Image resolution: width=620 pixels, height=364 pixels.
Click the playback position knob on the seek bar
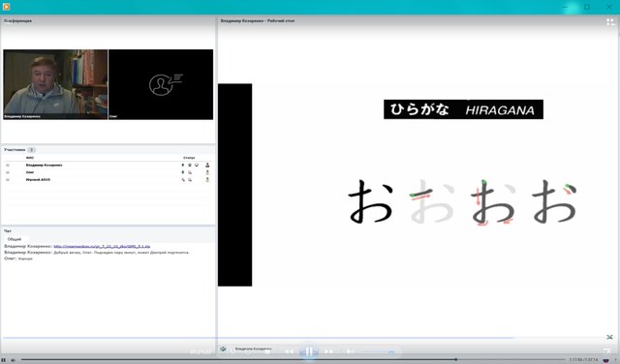click(x=455, y=360)
